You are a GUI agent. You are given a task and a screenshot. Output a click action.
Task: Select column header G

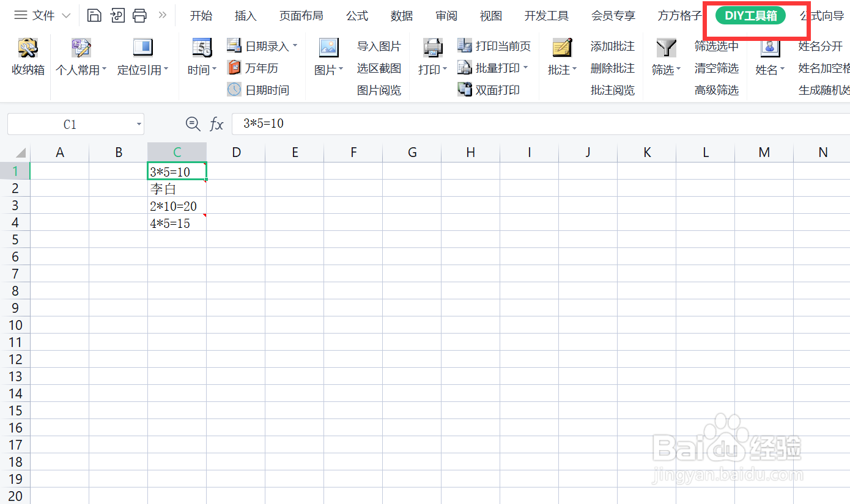coord(412,153)
